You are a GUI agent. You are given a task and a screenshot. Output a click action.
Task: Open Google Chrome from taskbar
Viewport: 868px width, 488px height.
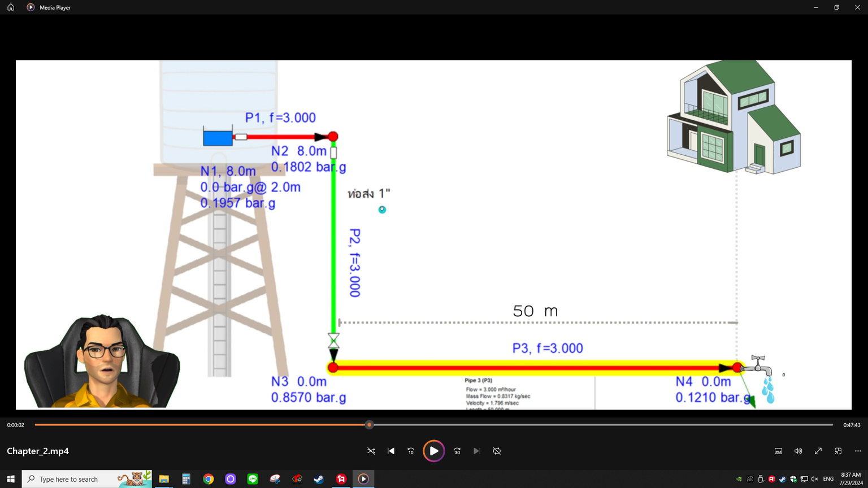tap(209, 479)
